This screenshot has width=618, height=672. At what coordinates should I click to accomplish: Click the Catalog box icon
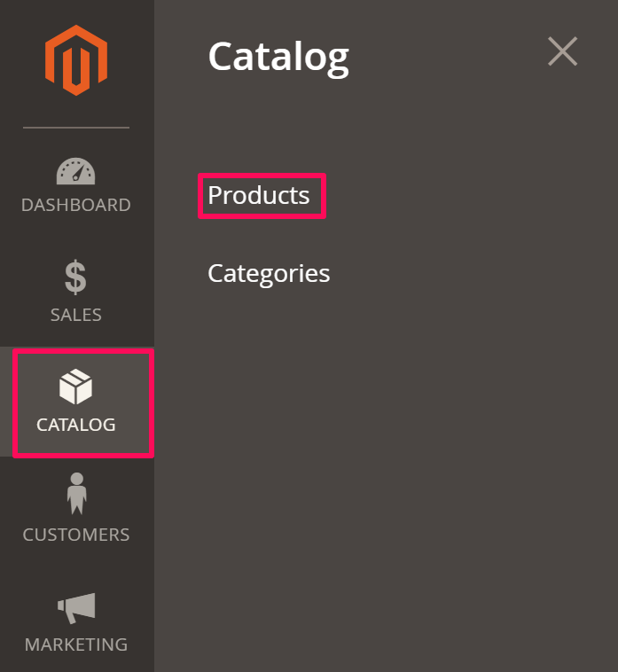(76, 387)
